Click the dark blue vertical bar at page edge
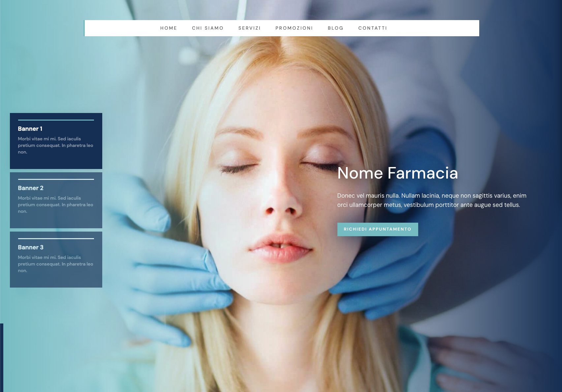 (x=1, y=357)
